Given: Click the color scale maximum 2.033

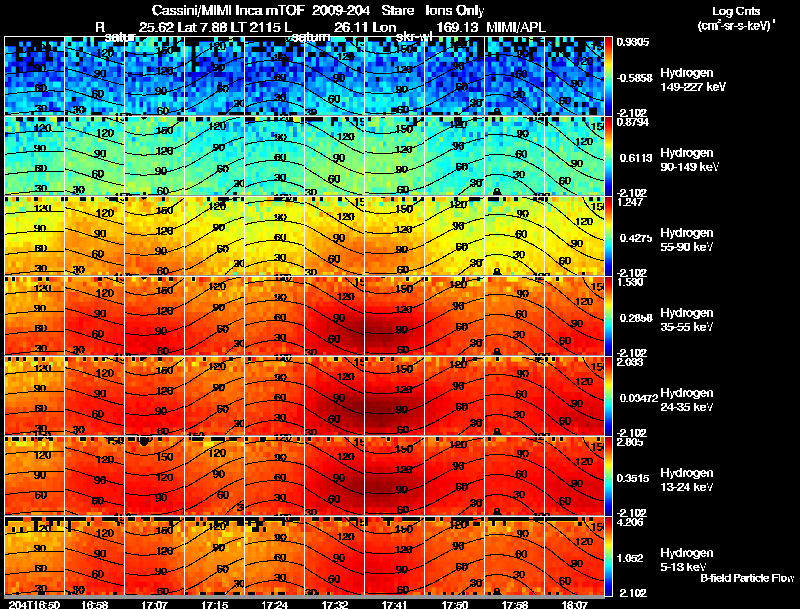Looking at the screenshot, I should (x=630, y=363).
